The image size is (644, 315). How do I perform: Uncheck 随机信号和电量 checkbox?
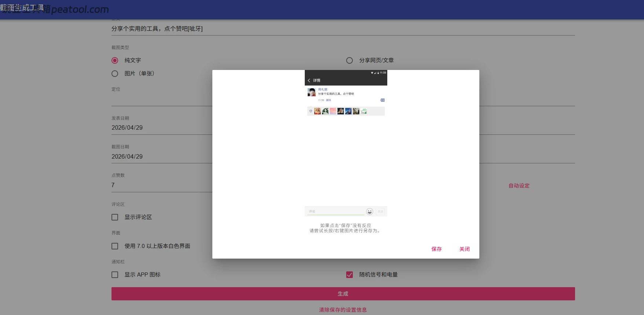(350, 275)
